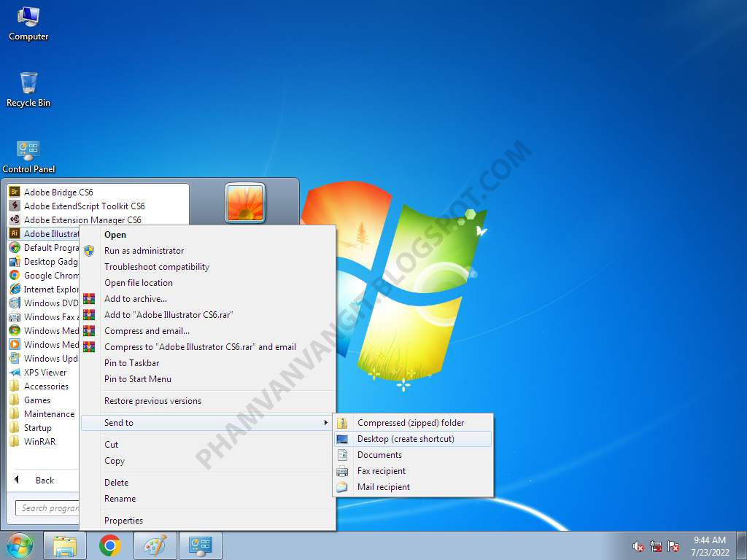Choose Rename in the context menu

[x=208, y=499]
